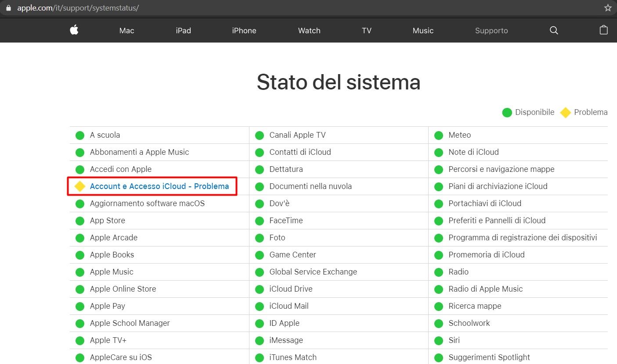Open the Supporto menu item
The image size is (617, 364).
[x=491, y=31]
